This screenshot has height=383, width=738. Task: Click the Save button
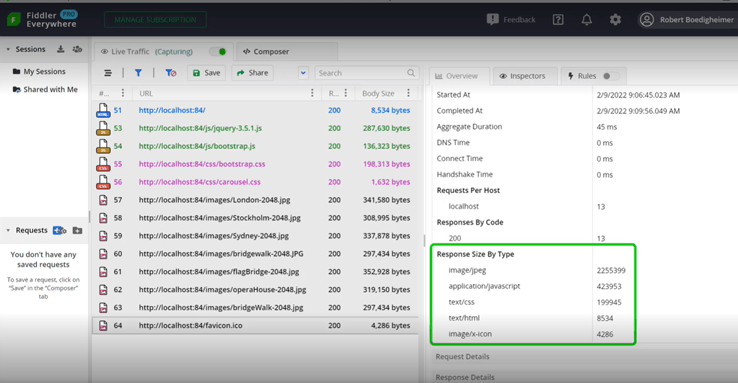coord(206,73)
